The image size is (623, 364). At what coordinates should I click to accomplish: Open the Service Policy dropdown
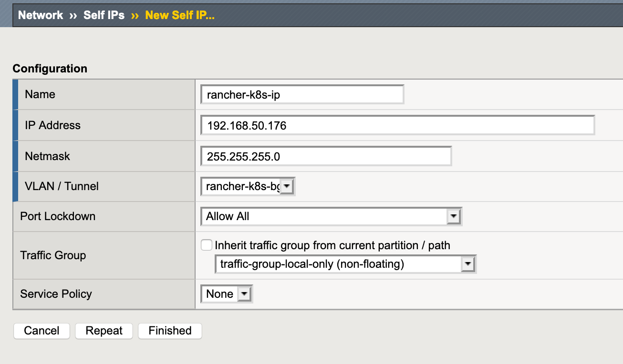click(227, 294)
